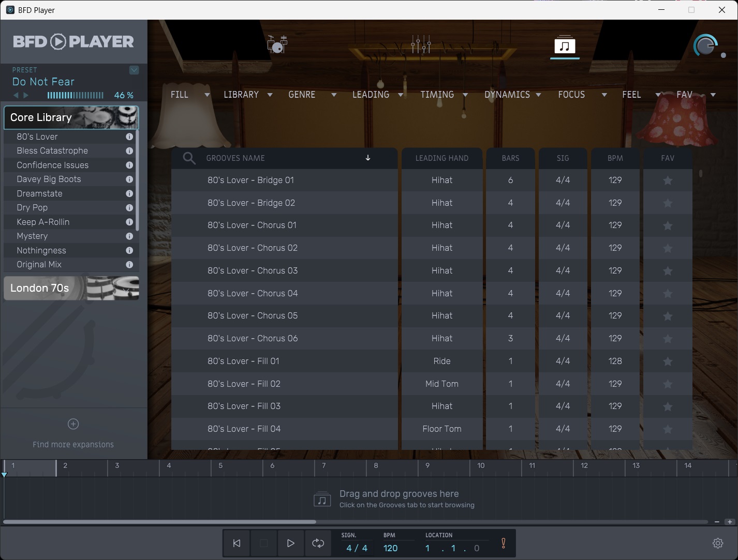Screen dimensions: 738x560
Task: Favorite the 80's Lover - Fill 01 groove
Action: coord(667,361)
